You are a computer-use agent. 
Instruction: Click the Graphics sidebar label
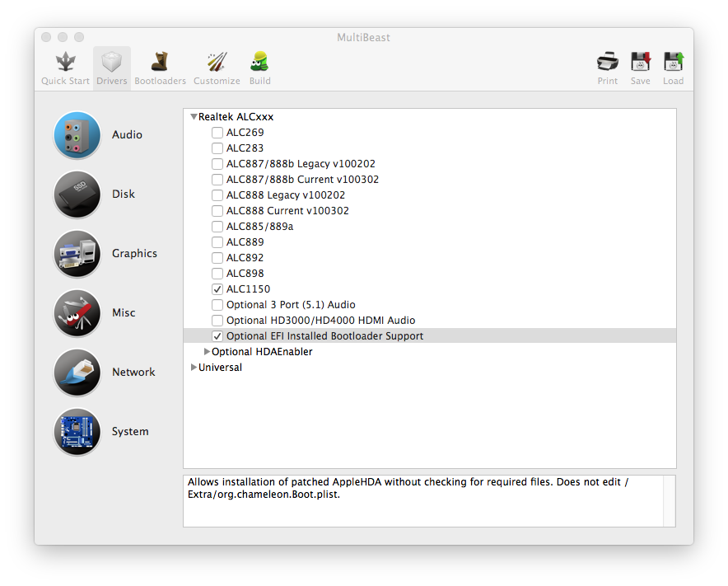(x=134, y=254)
